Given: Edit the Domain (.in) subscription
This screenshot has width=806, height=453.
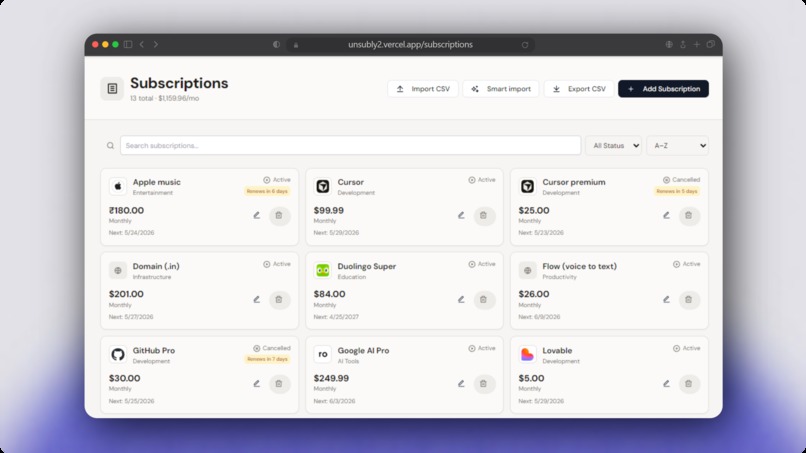Looking at the screenshot, I should tap(257, 299).
